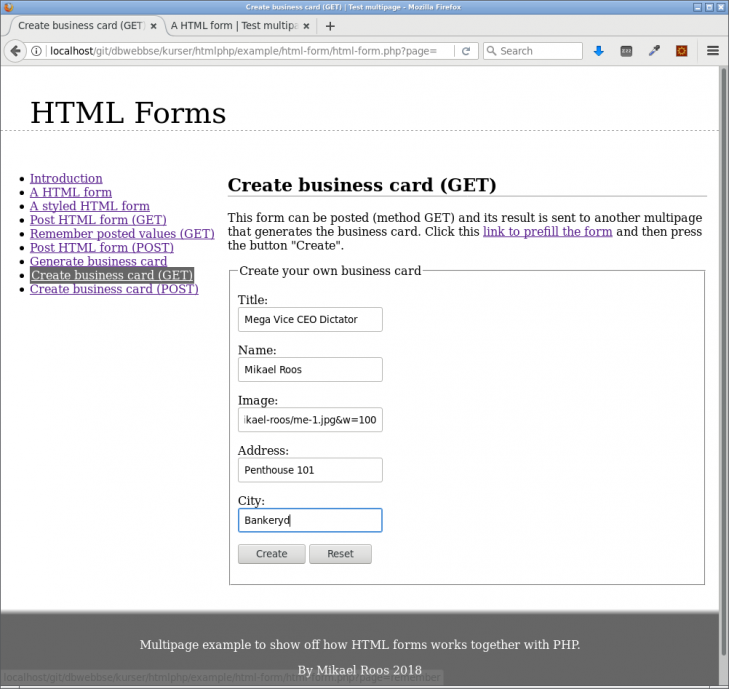The width and height of the screenshot is (729, 689).
Task: Open downloads via the blue arrow icon
Action: pyautogui.click(x=599, y=51)
